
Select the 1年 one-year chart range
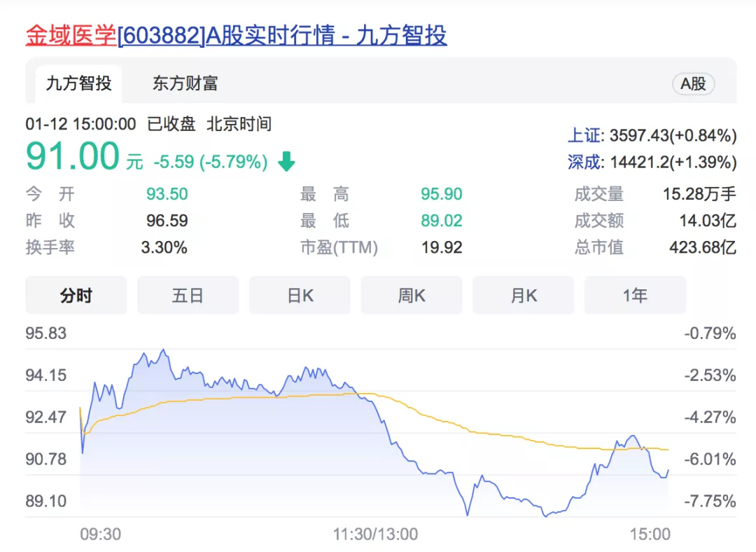635,296
